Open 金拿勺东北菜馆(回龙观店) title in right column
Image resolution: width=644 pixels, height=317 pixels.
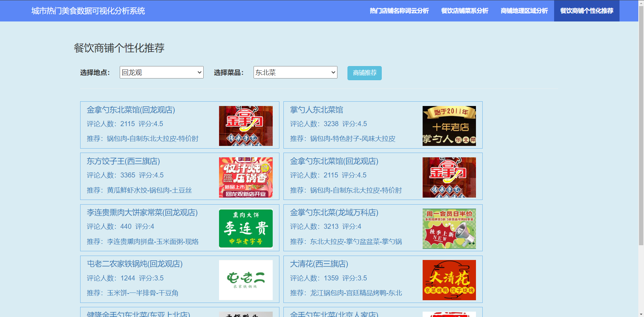pyautogui.click(x=334, y=161)
